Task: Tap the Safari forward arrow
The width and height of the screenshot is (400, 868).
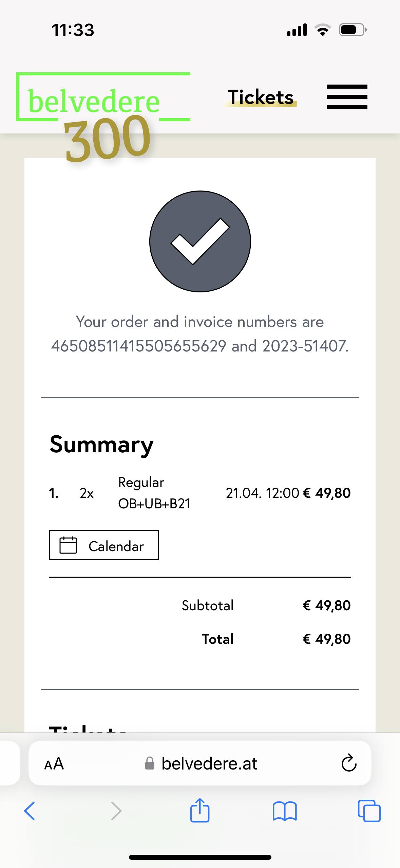Action: click(116, 811)
